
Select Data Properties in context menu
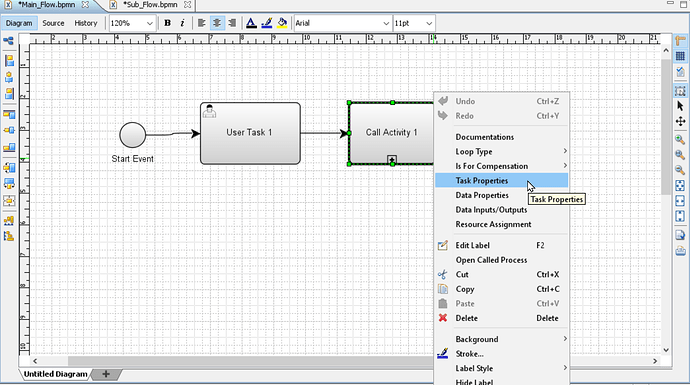(502, 195)
